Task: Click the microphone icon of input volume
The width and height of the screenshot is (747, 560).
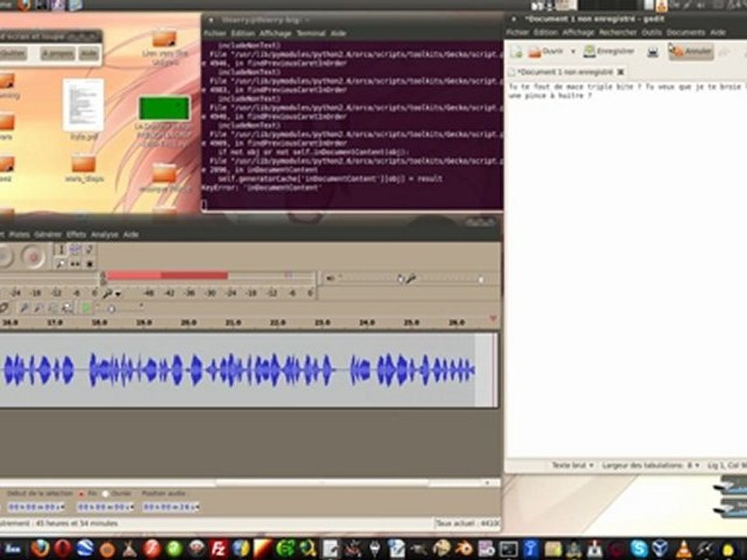Action: tap(411, 278)
